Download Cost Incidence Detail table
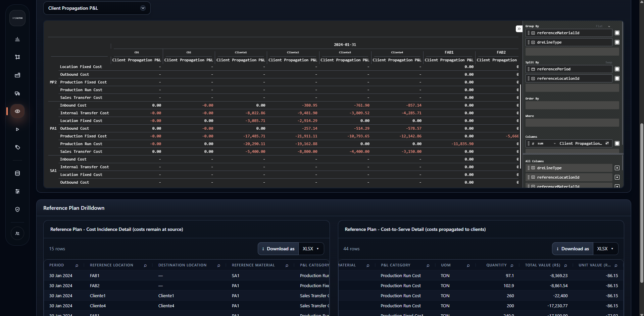Screen dimensions: 644x316 [x=278, y=249]
